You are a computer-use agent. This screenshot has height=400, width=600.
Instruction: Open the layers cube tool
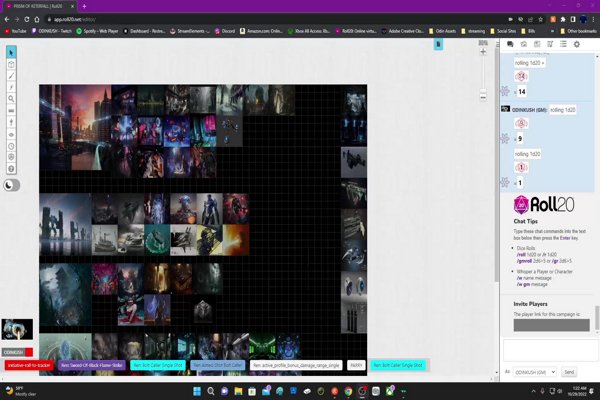11,64
